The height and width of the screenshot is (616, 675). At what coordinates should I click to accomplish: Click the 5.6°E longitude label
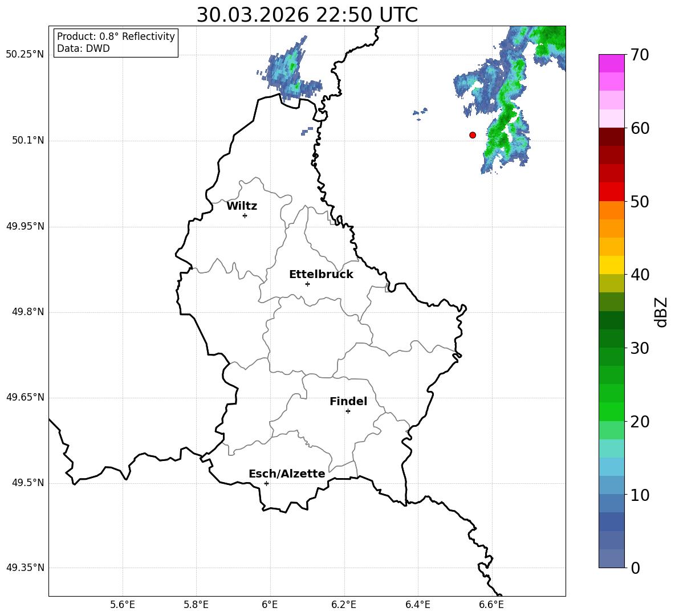(x=123, y=605)
